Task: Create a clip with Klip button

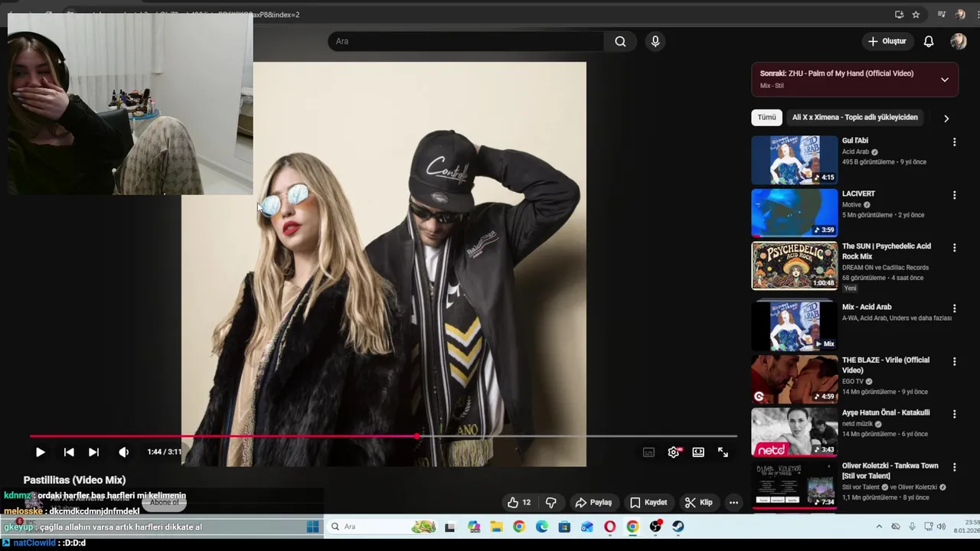Action: pos(698,503)
